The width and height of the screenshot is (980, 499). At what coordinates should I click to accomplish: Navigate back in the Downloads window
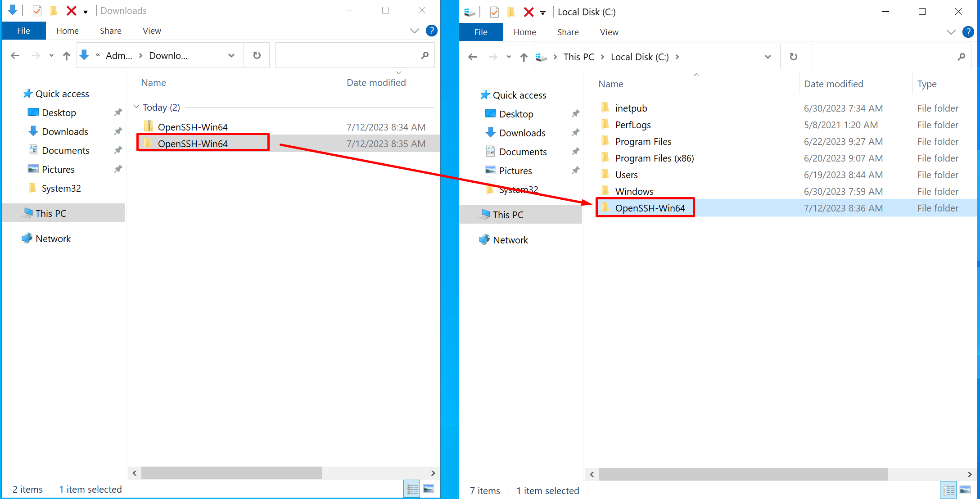tap(15, 55)
